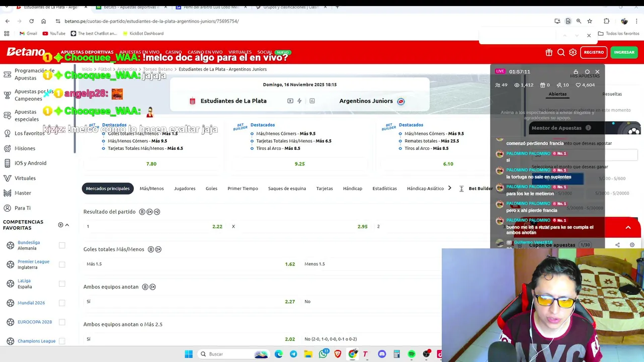This screenshot has height=362, width=644.
Task: Open the Betano settings gear icon
Action: pyautogui.click(x=573, y=52)
